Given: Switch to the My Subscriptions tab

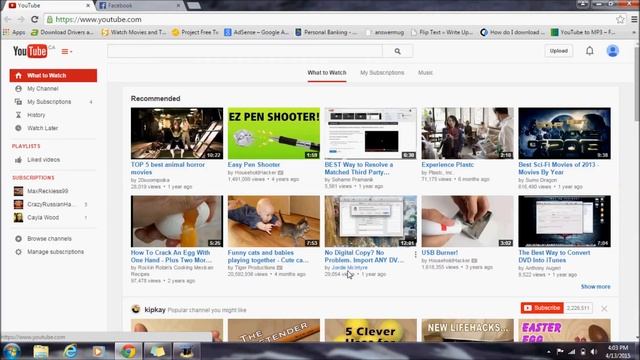Looking at the screenshot, I should pyautogui.click(x=382, y=73).
